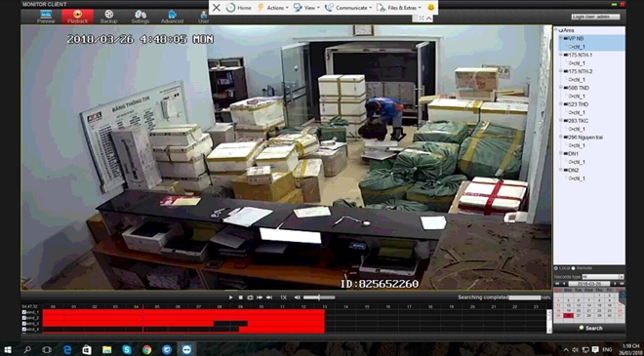The image size is (644, 356).
Task: Stop the video playback
Action: (241, 297)
